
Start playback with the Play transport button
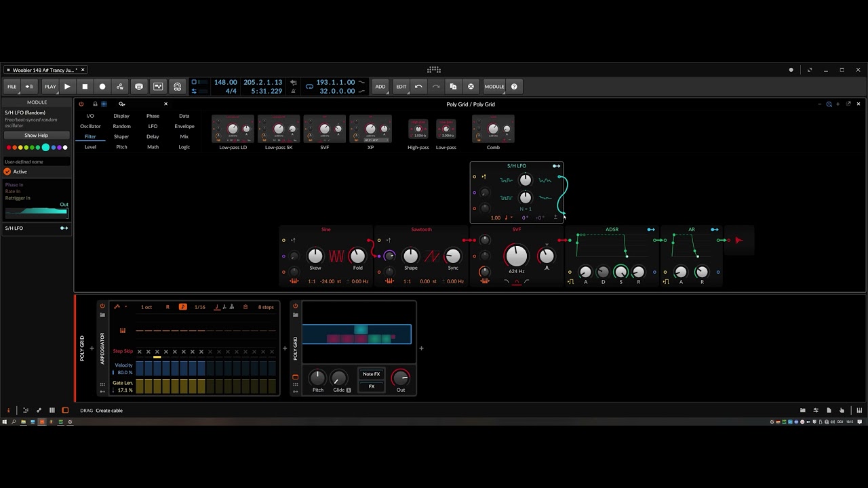pos(67,86)
